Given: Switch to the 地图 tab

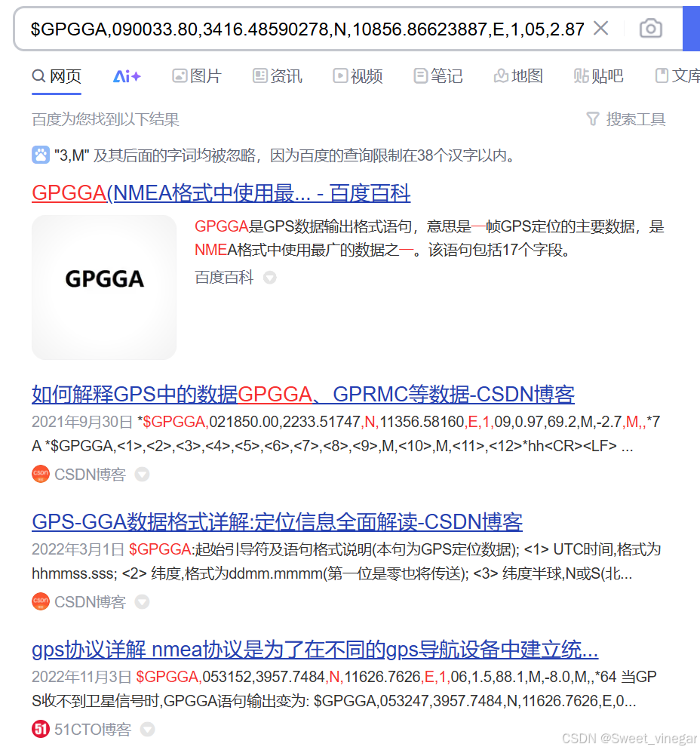Looking at the screenshot, I should 518,76.
